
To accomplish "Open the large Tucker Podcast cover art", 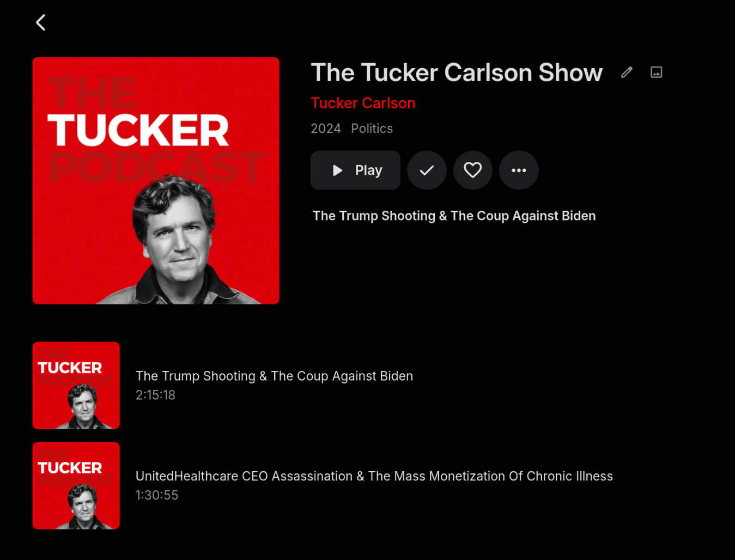I will pos(156,180).
